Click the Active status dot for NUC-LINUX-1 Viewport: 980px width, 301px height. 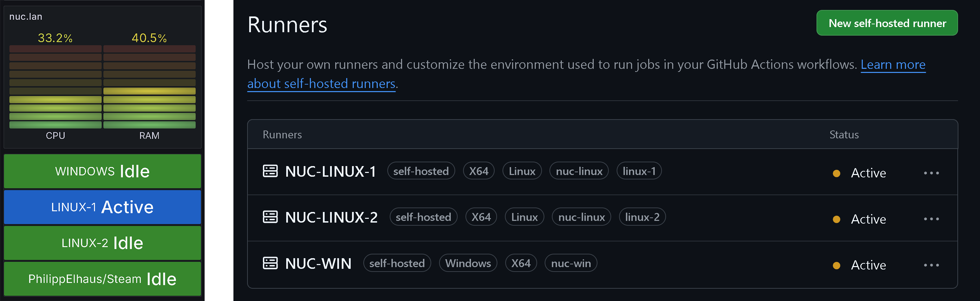836,173
